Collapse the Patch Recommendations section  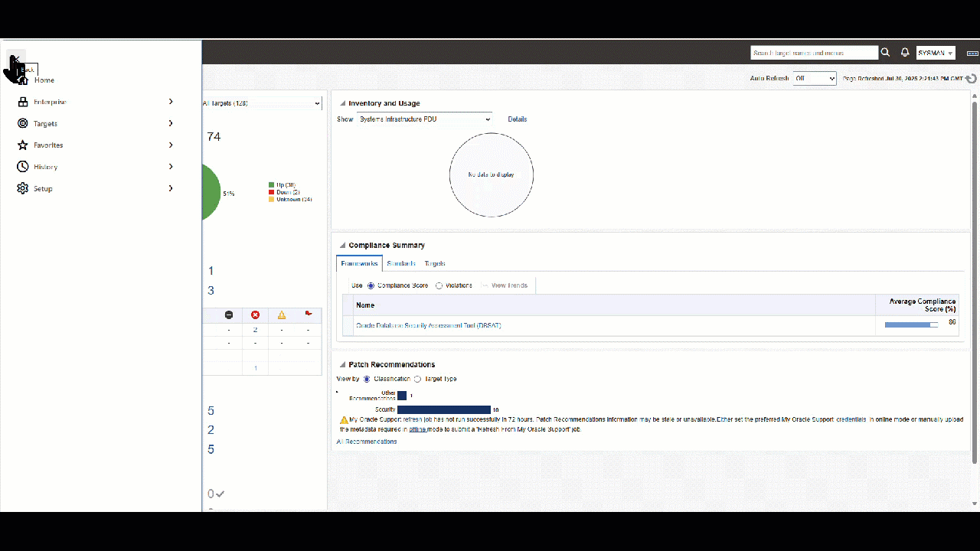(x=341, y=365)
